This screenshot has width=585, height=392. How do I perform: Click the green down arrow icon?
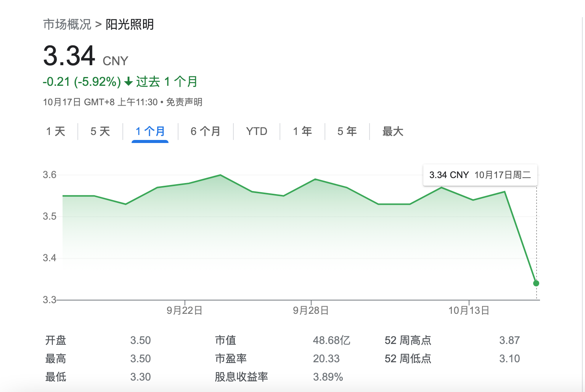pyautogui.click(x=129, y=82)
